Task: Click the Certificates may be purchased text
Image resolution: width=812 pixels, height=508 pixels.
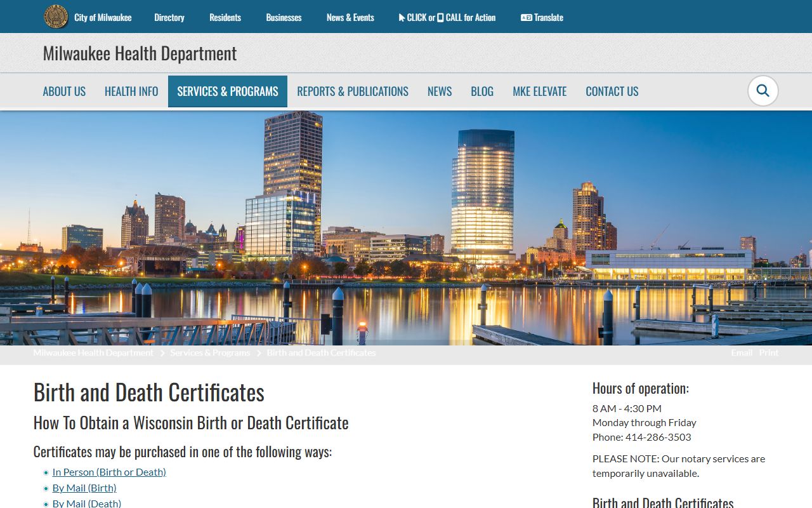Action: (183, 452)
